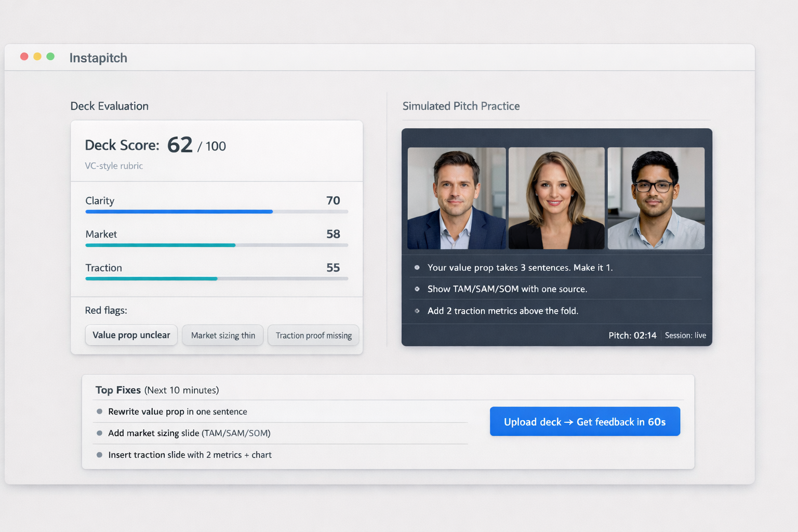Click 'Upload deck → Get feedback in 60s'
The width and height of the screenshot is (798, 532).
coord(584,421)
